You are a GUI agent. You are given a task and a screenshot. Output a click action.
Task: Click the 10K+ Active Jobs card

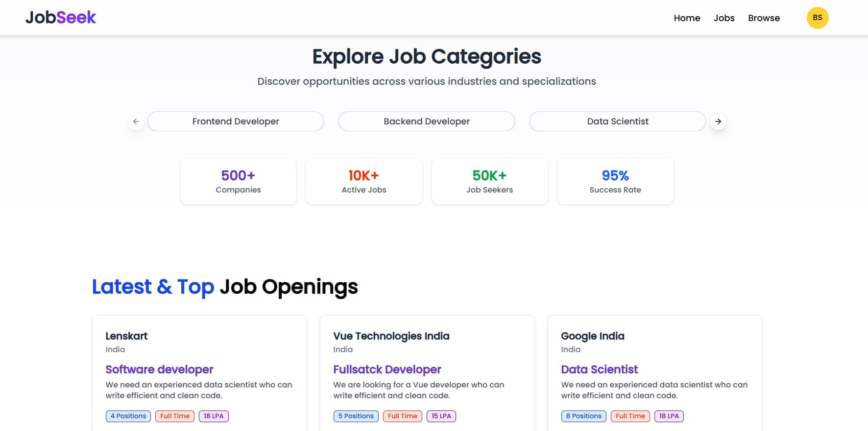[364, 181]
